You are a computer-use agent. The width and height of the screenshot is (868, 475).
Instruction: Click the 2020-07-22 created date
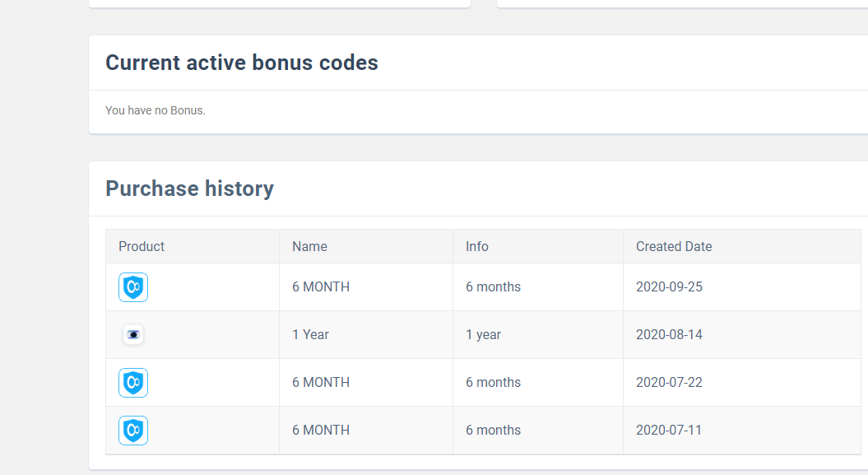pyautogui.click(x=669, y=383)
